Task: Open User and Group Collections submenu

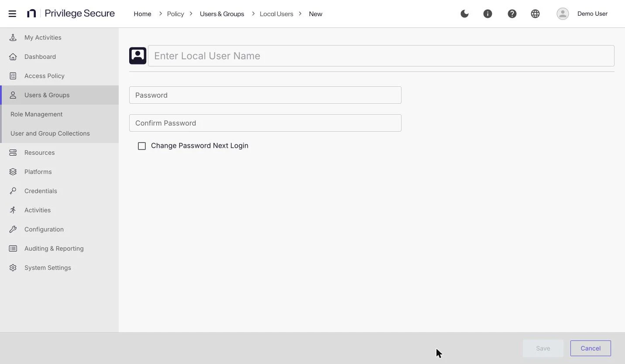Action: pyautogui.click(x=59, y=133)
